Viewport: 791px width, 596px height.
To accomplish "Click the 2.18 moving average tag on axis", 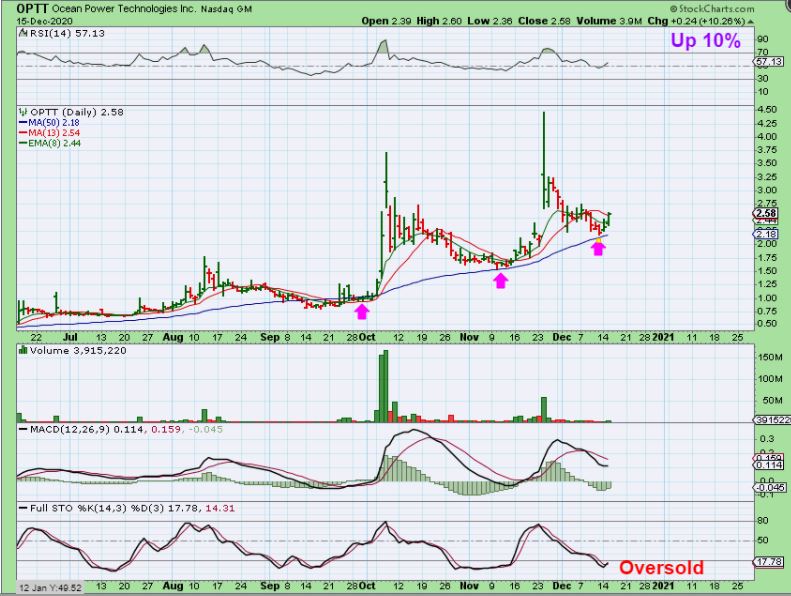I will (x=767, y=234).
